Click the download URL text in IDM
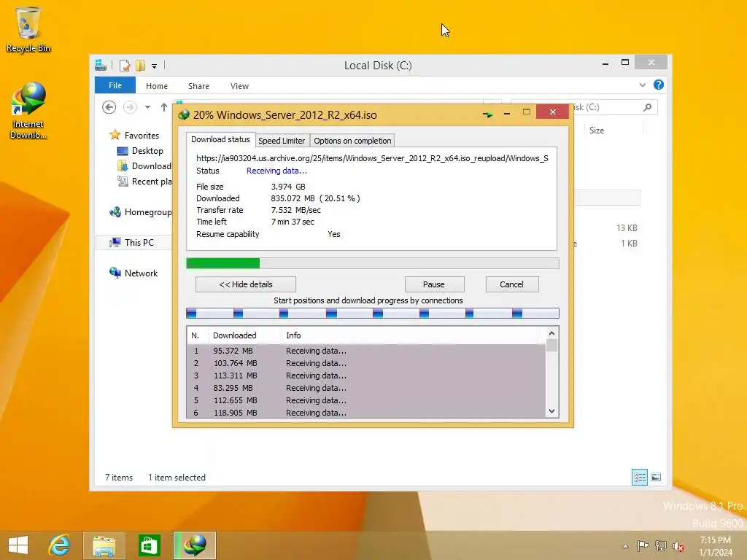747x560 pixels. point(372,158)
